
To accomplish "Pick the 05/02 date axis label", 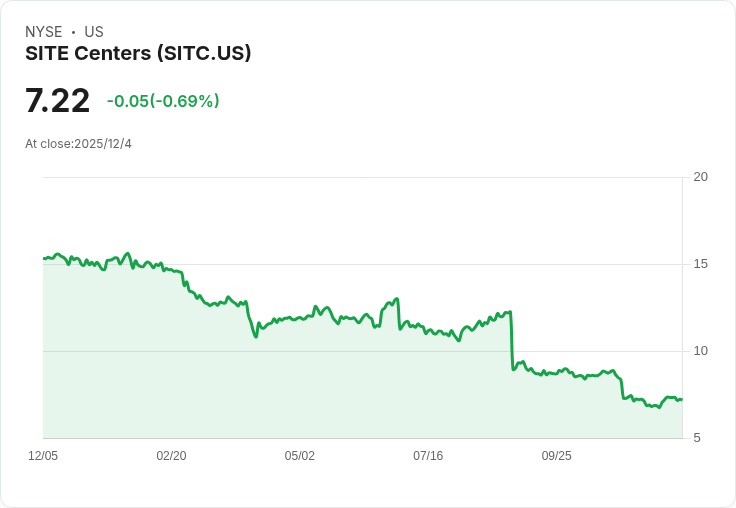I will [299, 456].
